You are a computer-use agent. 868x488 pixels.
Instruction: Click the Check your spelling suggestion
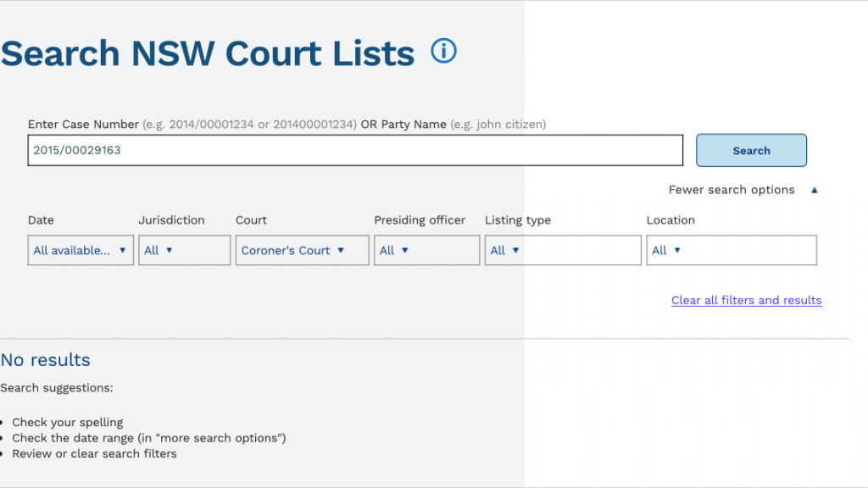(68, 422)
